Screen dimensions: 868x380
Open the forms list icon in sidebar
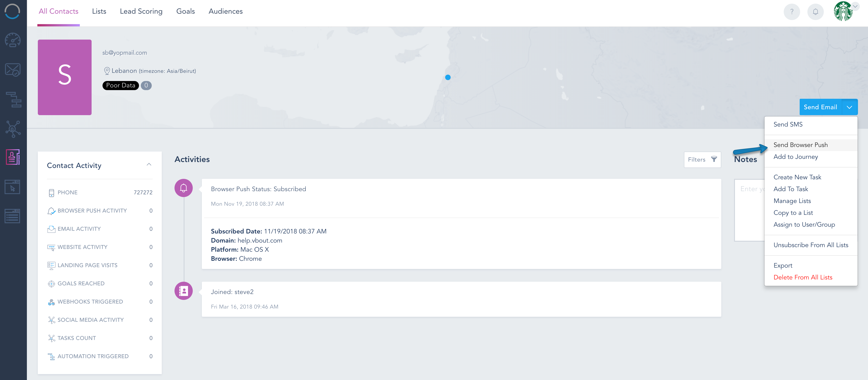click(x=13, y=216)
